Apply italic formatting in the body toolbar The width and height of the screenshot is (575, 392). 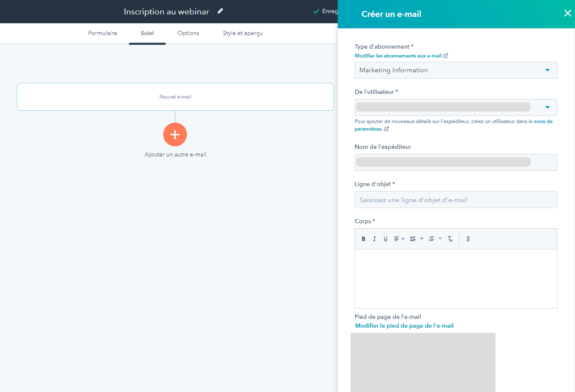coord(374,239)
